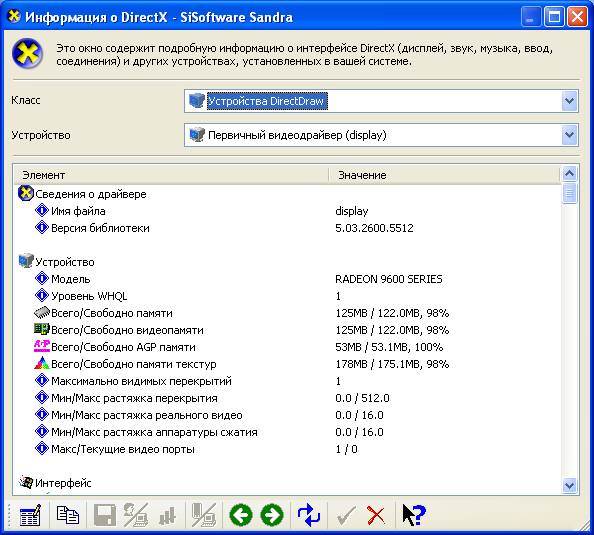Click the texture memory pyramid icon

point(42,363)
